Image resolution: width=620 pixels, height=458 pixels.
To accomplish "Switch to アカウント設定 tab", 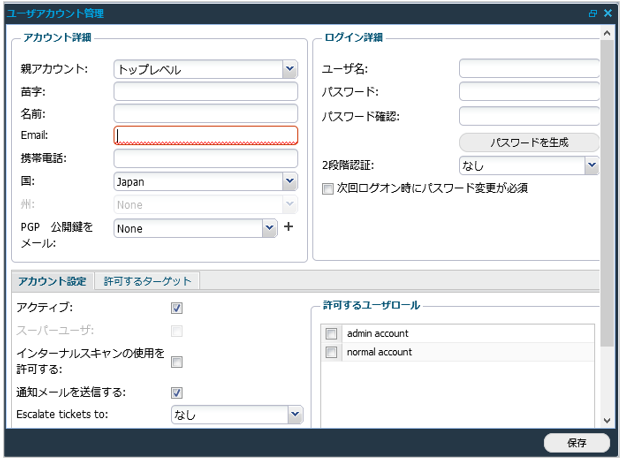I will tap(52, 281).
